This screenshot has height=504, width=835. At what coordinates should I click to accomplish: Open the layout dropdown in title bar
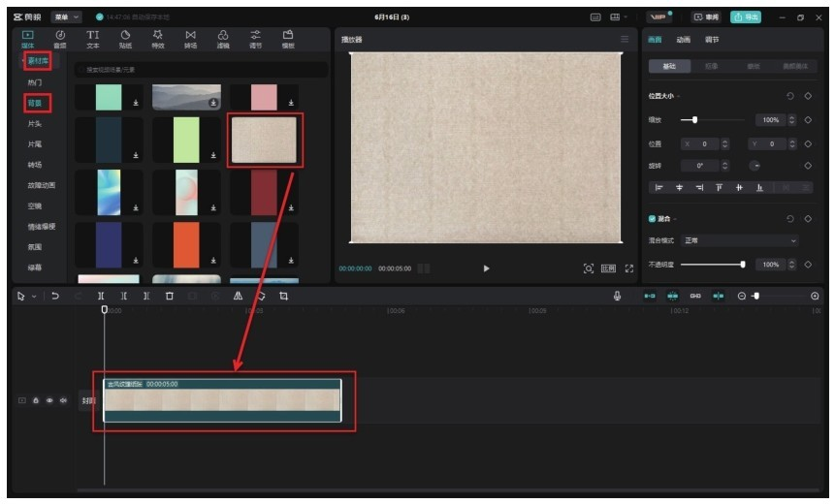point(618,17)
